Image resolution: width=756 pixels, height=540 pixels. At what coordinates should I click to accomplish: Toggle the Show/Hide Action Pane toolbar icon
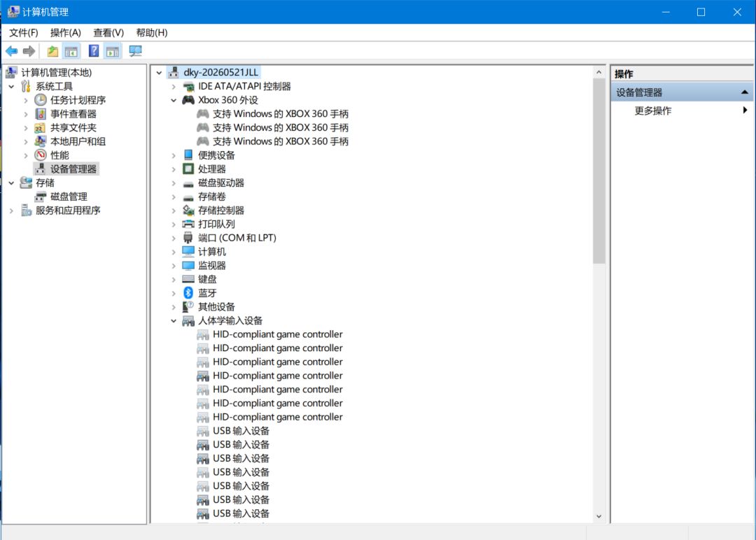(112, 51)
